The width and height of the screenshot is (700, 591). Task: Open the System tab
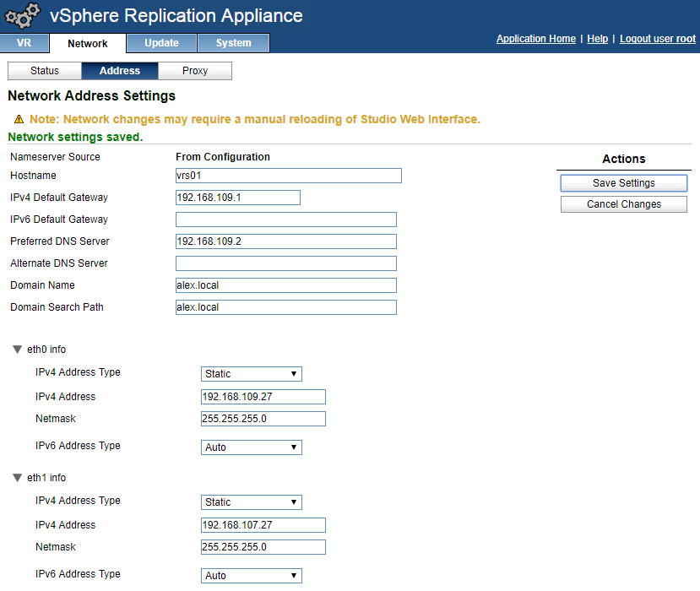click(x=233, y=43)
